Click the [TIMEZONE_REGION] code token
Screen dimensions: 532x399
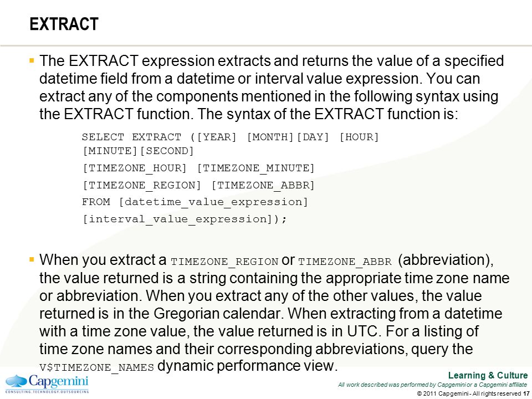pyautogui.click(x=142, y=186)
